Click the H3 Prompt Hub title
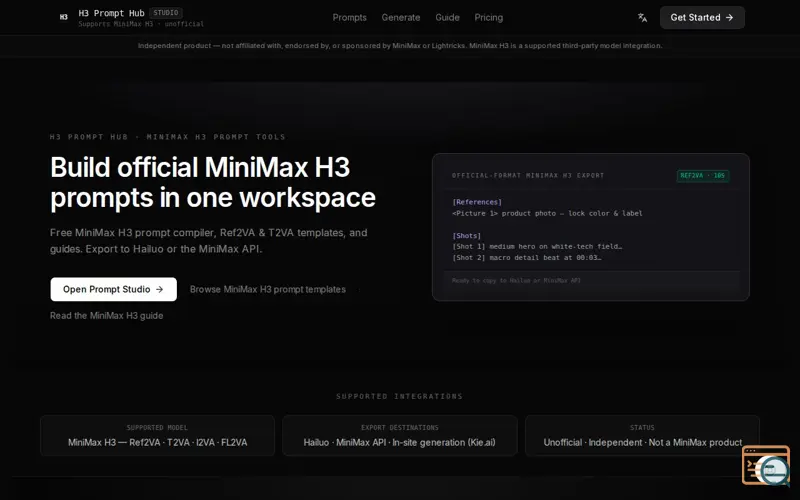 tap(111, 13)
